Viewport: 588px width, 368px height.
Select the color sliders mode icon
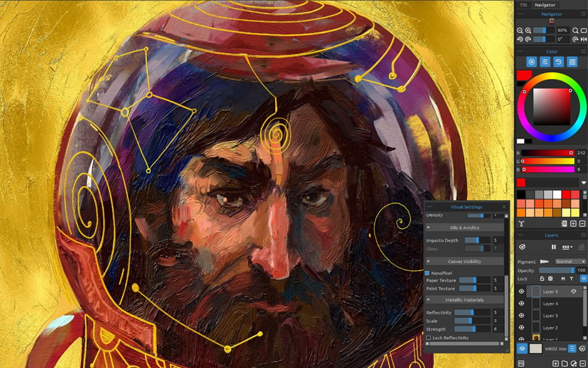tap(545, 62)
